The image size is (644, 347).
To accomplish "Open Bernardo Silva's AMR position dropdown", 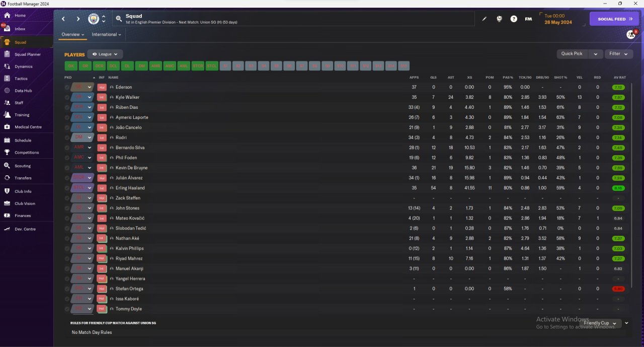I will [x=83, y=148].
